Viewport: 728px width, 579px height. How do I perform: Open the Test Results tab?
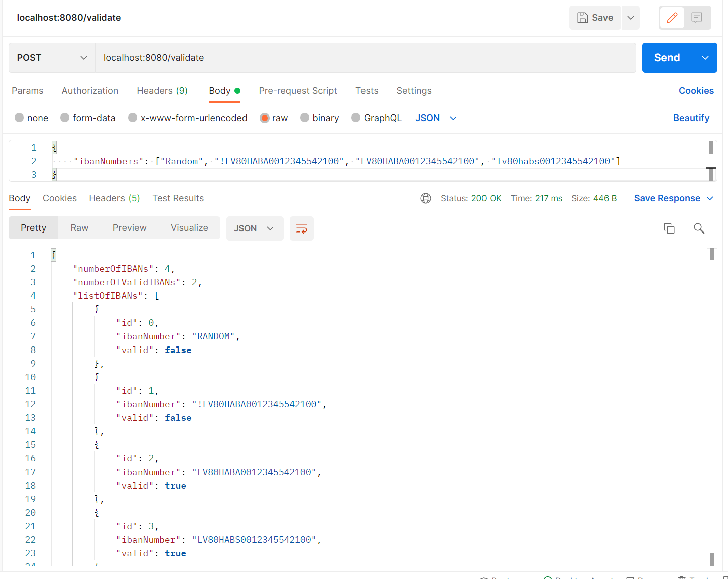coord(178,198)
